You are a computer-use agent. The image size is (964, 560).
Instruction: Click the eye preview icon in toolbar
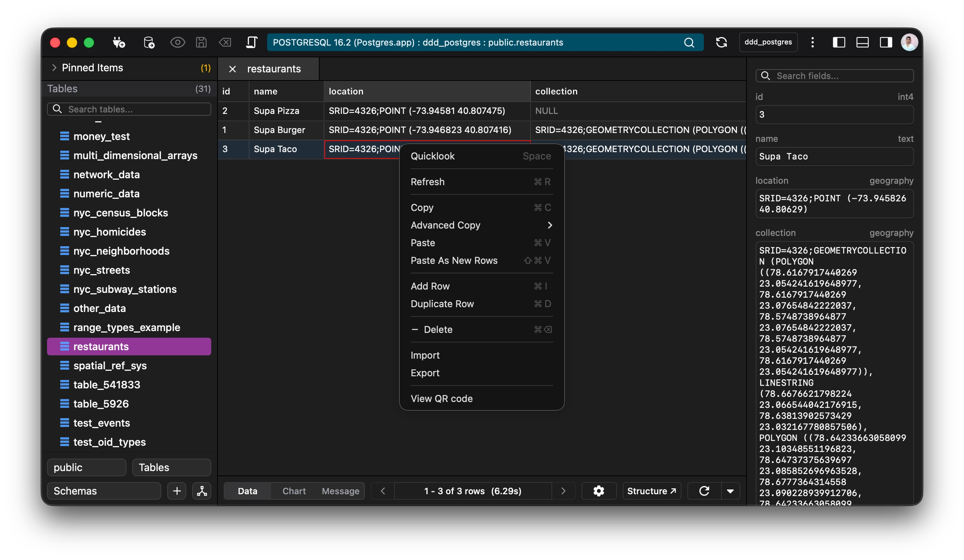(177, 42)
